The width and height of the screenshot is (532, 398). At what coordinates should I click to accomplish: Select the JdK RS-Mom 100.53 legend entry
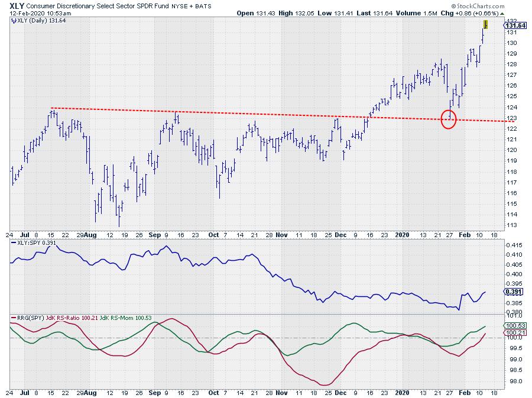tap(127, 318)
